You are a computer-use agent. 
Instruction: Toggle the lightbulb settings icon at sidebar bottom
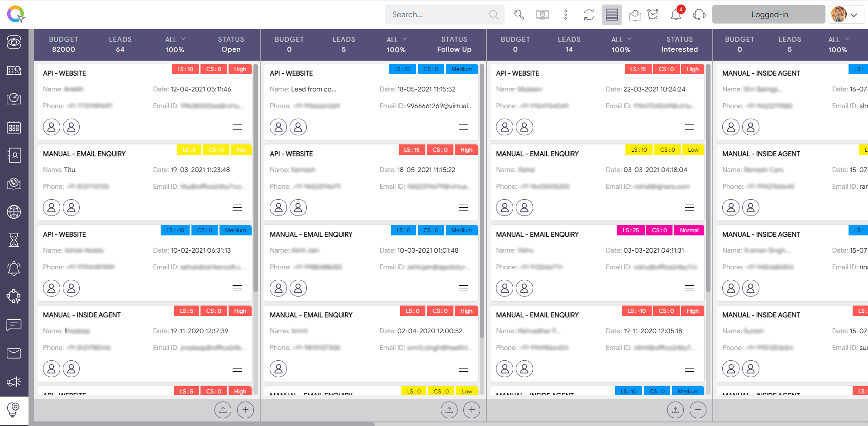pos(14,410)
